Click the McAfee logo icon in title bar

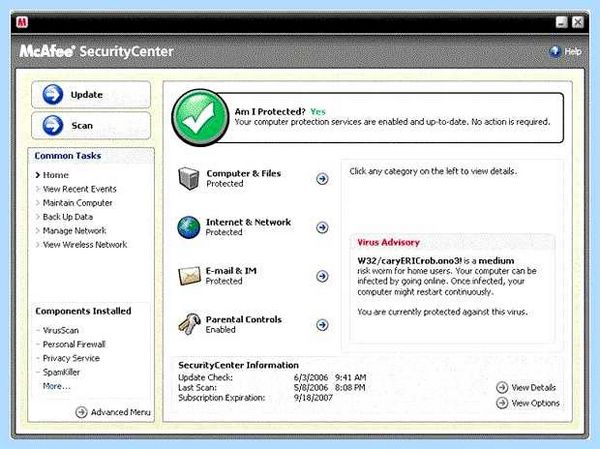click(x=22, y=23)
